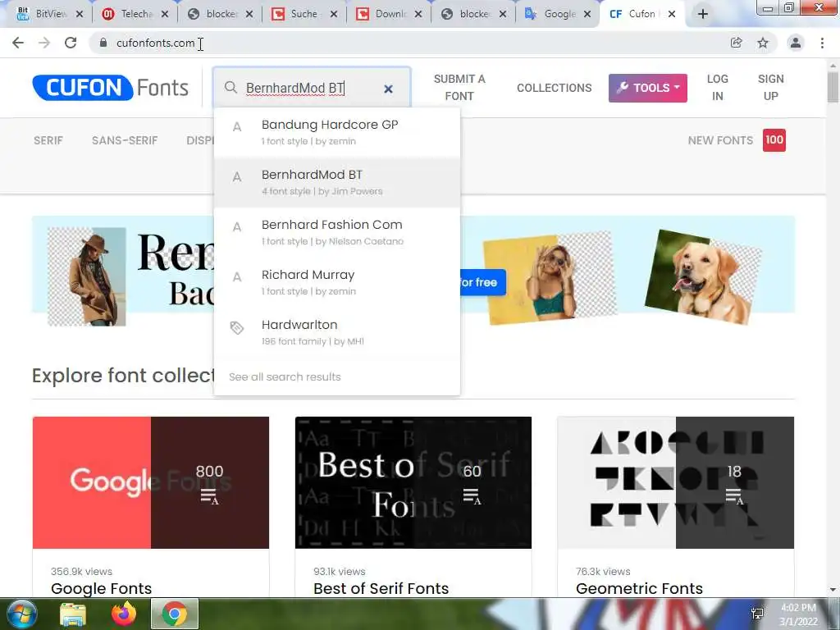Close the Suche tab

pos(334,14)
